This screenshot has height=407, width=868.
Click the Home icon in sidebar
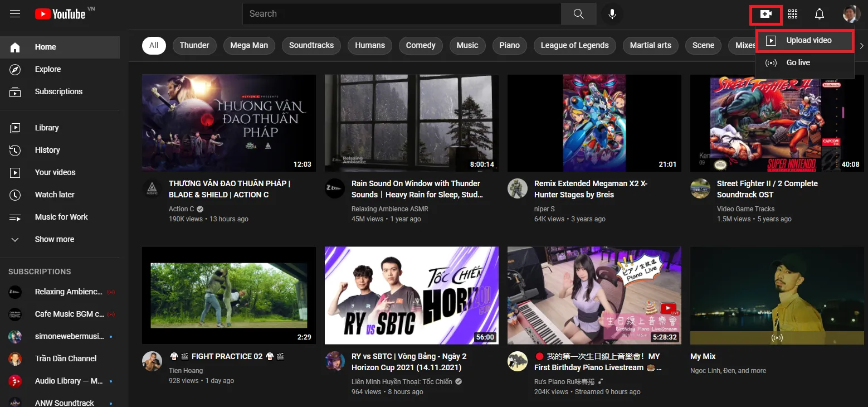[15, 47]
